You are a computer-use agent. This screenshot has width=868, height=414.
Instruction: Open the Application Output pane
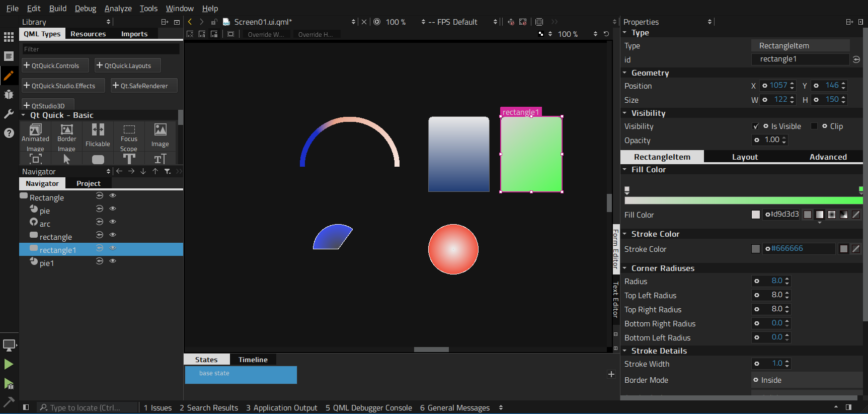(281, 408)
